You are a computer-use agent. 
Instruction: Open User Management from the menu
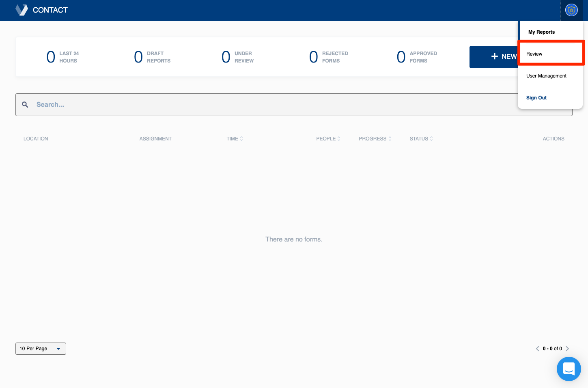546,76
